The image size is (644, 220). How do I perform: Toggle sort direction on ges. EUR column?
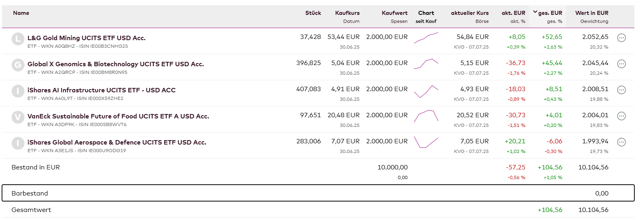coord(548,13)
